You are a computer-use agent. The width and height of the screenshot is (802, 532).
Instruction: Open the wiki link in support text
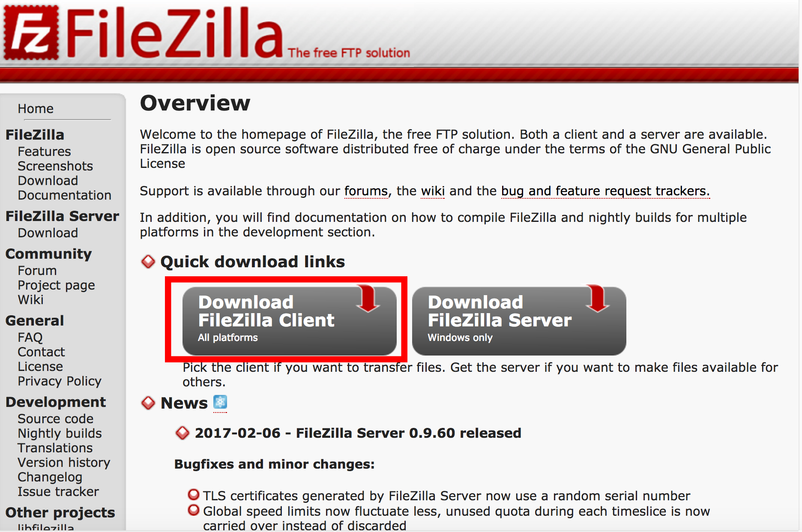[x=433, y=191]
